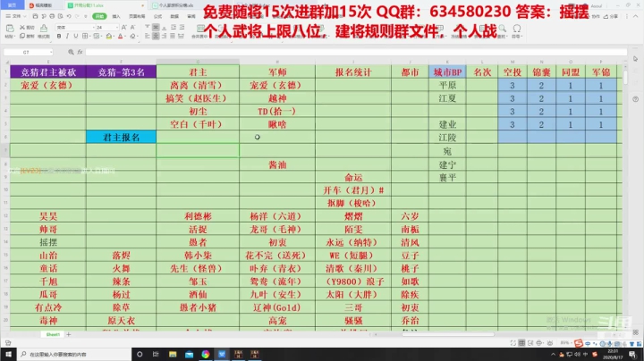Click the Cut (剪切) scissors icon
The image size is (644, 361).
(x=22, y=28)
